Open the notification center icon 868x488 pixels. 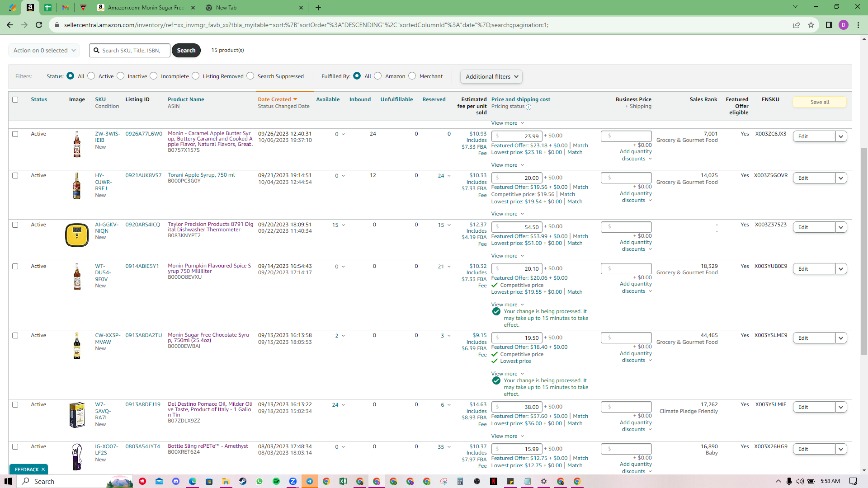(853, 481)
